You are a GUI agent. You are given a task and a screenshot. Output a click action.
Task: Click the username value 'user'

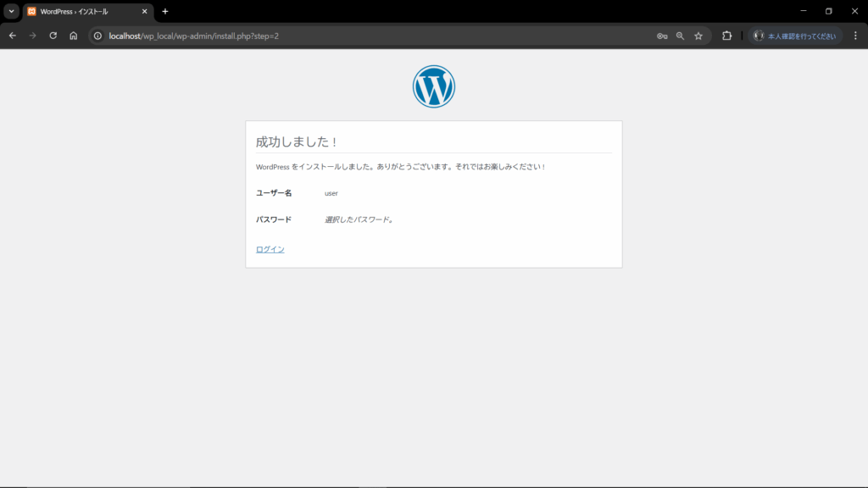(331, 193)
